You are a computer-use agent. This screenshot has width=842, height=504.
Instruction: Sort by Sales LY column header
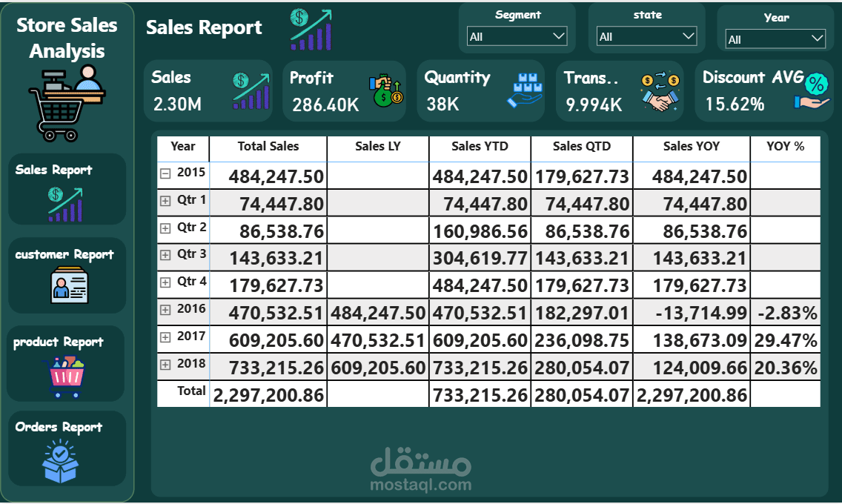point(377,146)
